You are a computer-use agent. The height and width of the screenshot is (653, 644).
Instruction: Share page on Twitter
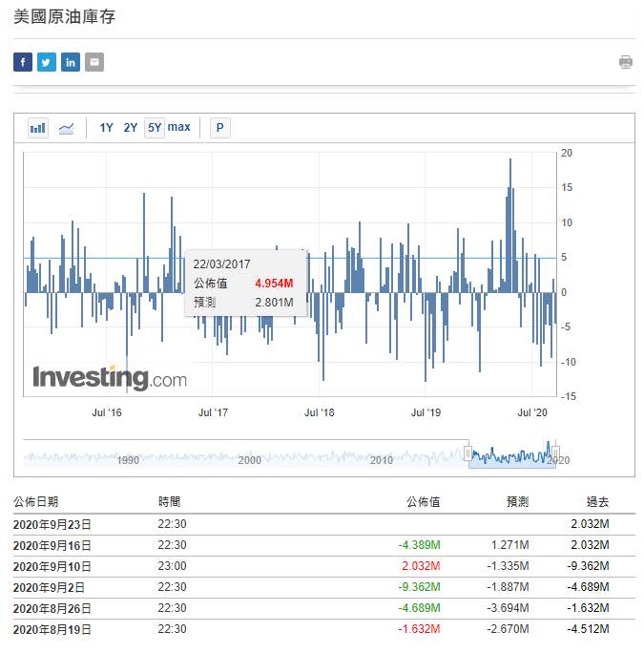click(x=47, y=62)
